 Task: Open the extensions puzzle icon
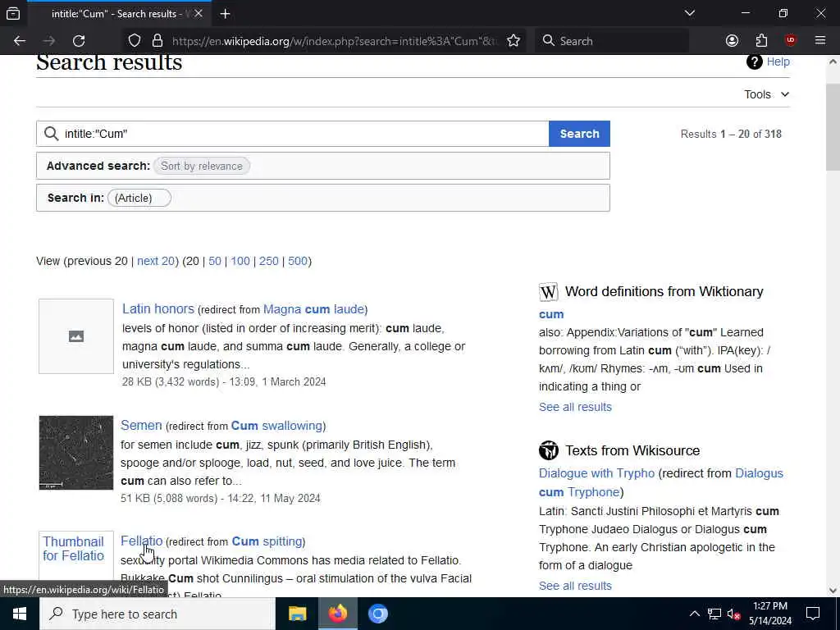tap(761, 41)
